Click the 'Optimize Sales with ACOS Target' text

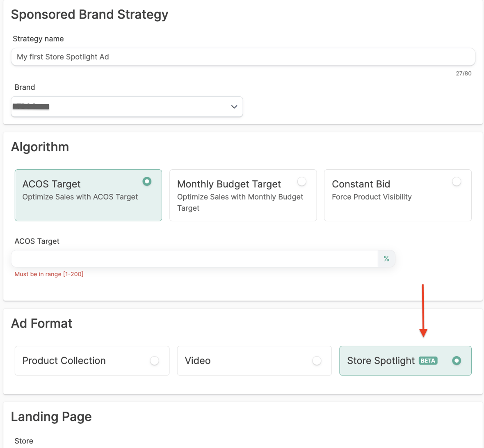(80, 197)
